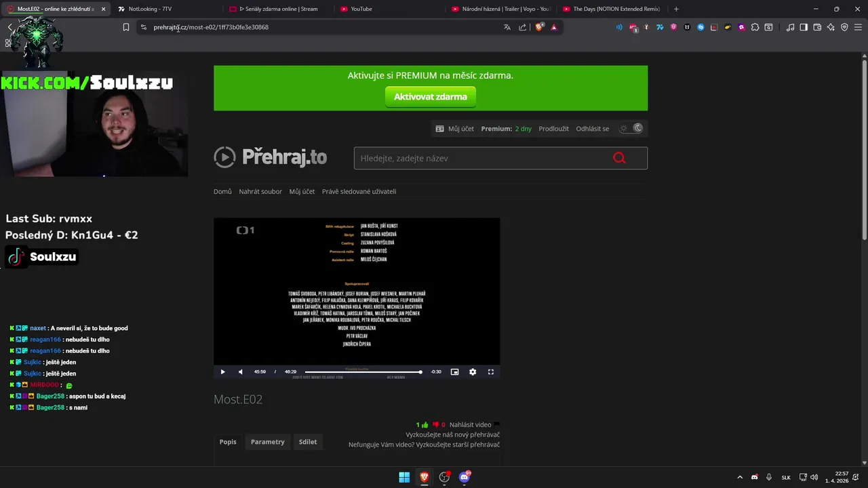This screenshot has height=488, width=868.
Task: Switch to NotLooking - 7TV browser tab
Action: tap(166, 9)
